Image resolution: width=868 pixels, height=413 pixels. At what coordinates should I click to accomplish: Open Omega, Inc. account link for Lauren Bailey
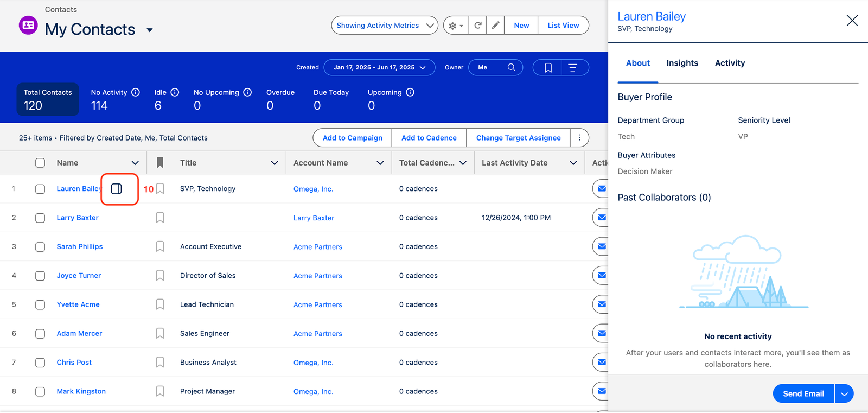[314, 189]
